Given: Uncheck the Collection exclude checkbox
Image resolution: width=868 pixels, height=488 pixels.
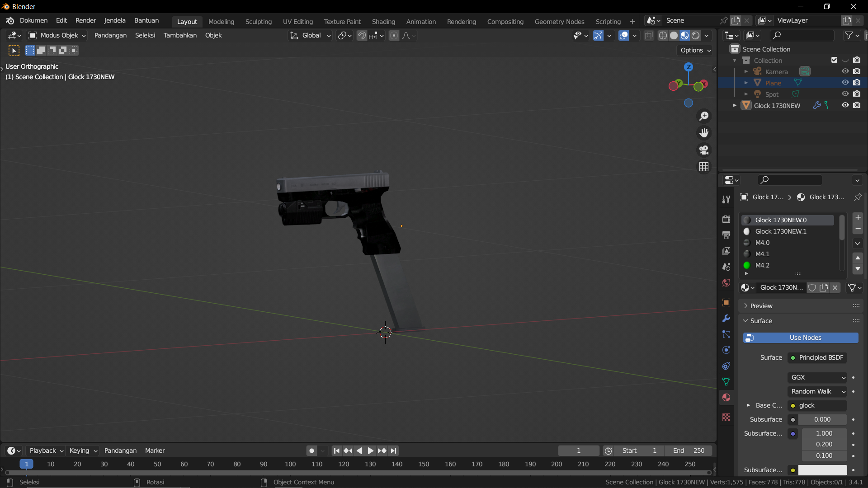Looking at the screenshot, I should [834, 60].
